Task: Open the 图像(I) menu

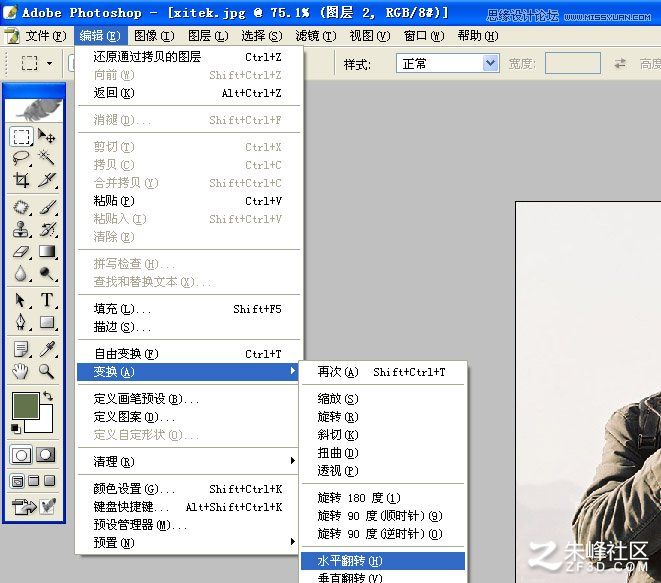Action: (154, 36)
